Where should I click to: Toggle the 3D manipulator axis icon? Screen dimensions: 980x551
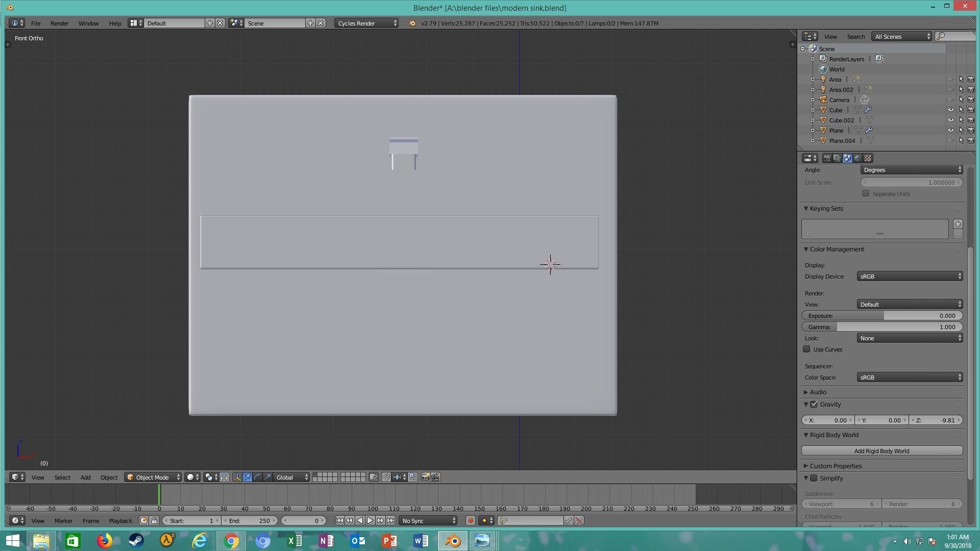[x=237, y=477]
